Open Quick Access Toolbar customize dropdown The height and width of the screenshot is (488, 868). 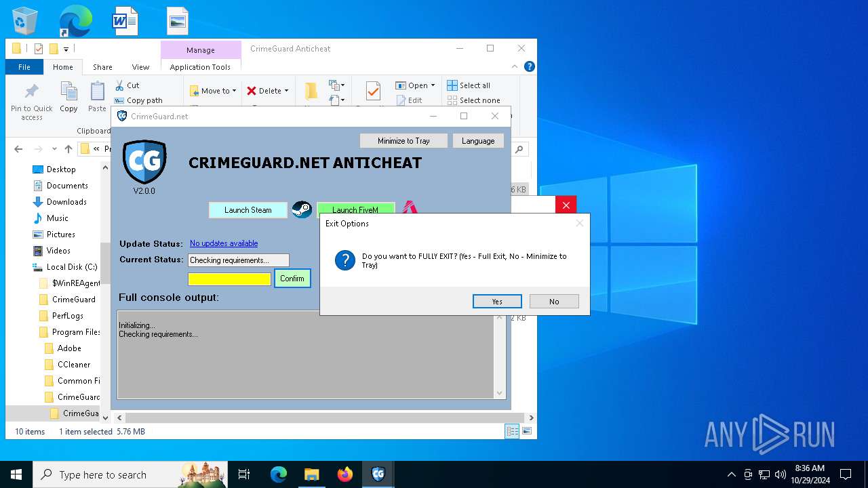tap(66, 49)
